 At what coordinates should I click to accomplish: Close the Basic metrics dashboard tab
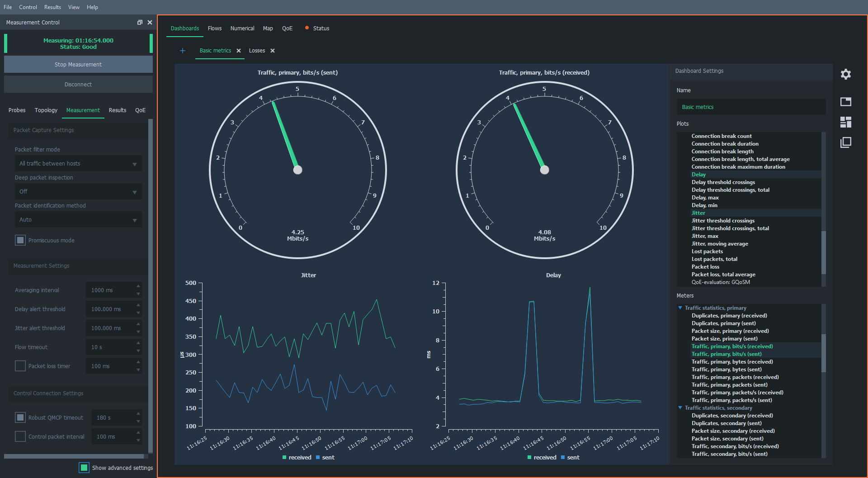[x=239, y=51]
